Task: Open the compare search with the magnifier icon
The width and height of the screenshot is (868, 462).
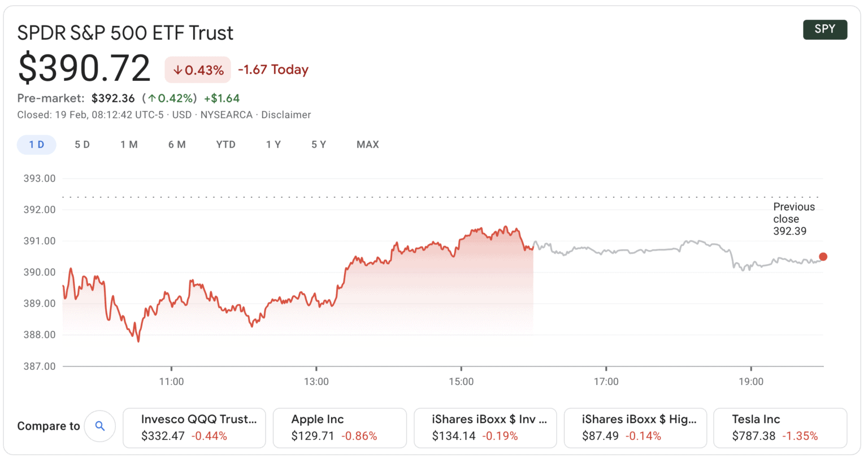Action: (100, 426)
